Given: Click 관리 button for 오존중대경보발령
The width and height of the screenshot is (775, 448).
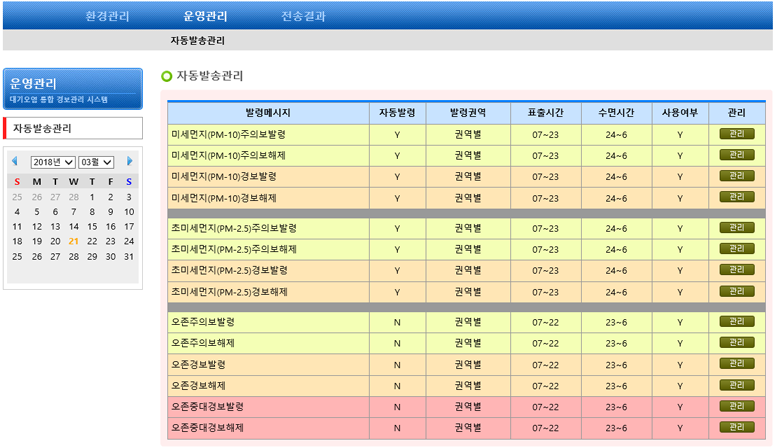Looking at the screenshot, I should click(x=736, y=406).
